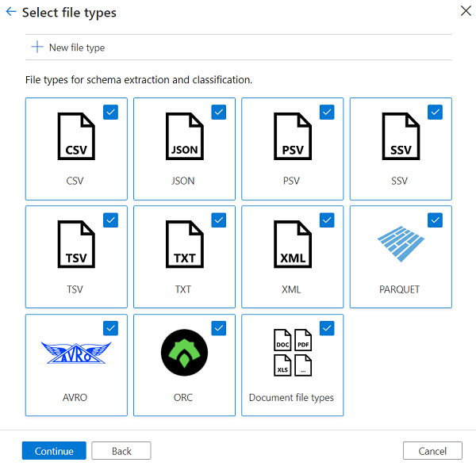Click the blue back arrow icon
The width and height of the screenshot is (476, 470).
(11, 12)
